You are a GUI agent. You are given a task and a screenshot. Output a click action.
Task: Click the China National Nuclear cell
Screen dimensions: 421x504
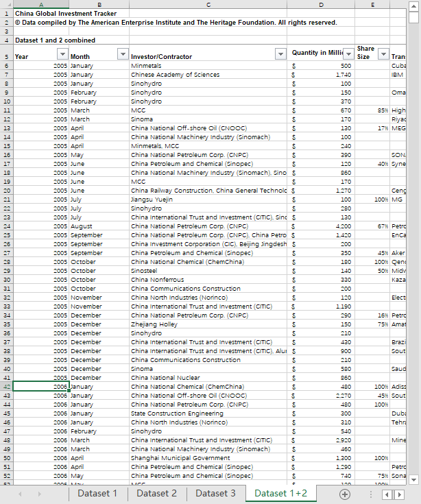(x=208, y=378)
